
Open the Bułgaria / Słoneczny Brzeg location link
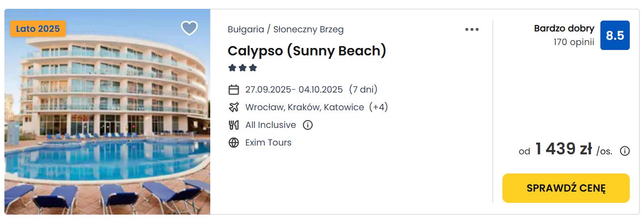286,29
